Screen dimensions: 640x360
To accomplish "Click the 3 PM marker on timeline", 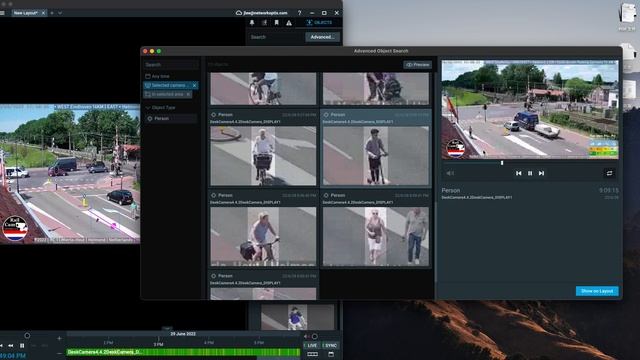I will [158, 344].
